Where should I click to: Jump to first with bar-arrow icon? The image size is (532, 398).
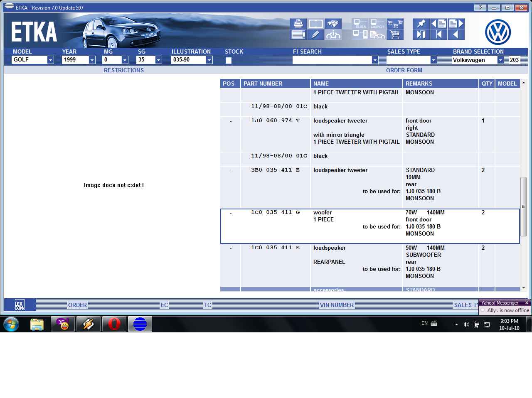tap(438, 34)
